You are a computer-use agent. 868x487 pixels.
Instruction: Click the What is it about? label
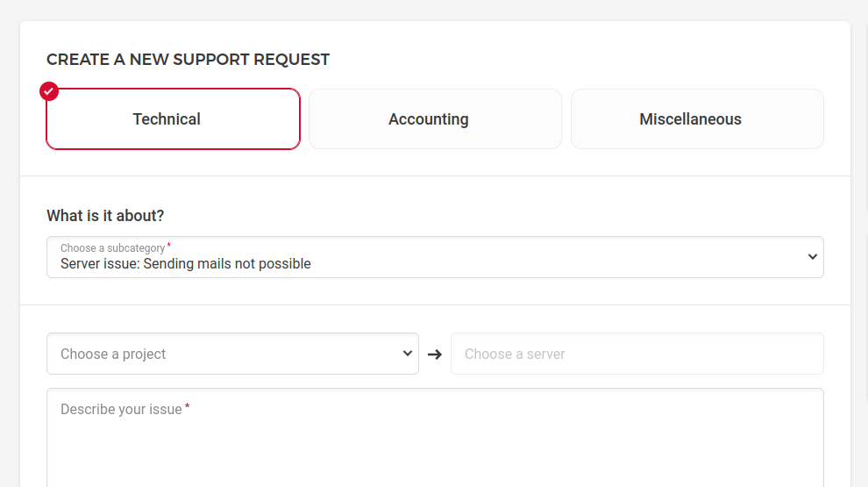click(105, 216)
